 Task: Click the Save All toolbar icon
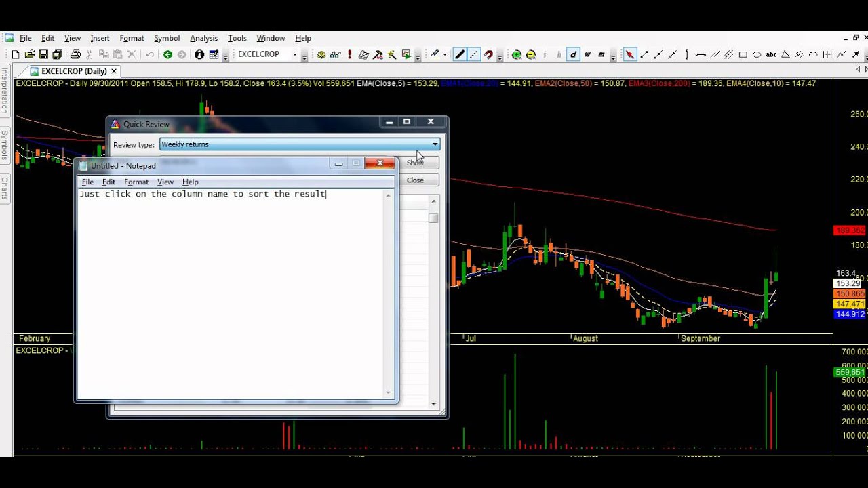(x=57, y=54)
